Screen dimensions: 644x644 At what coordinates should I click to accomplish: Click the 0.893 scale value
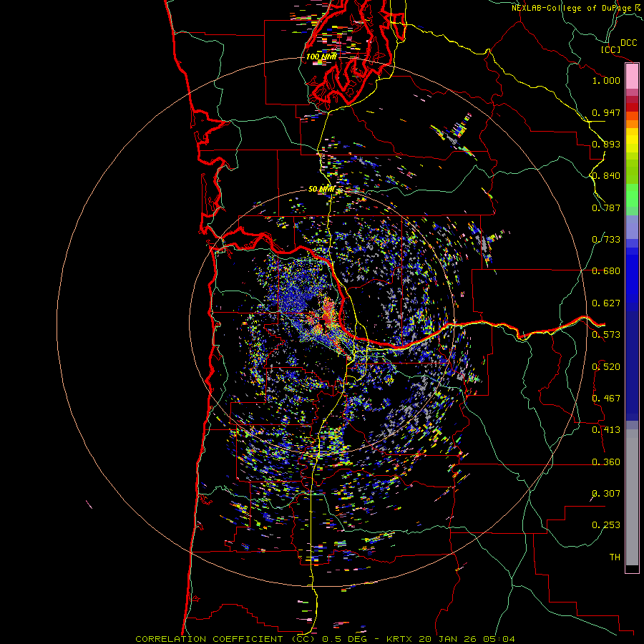[x=606, y=144]
